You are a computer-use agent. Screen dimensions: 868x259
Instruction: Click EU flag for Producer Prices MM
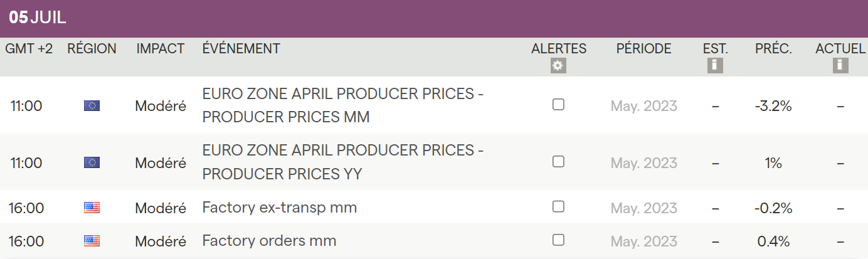92,106
